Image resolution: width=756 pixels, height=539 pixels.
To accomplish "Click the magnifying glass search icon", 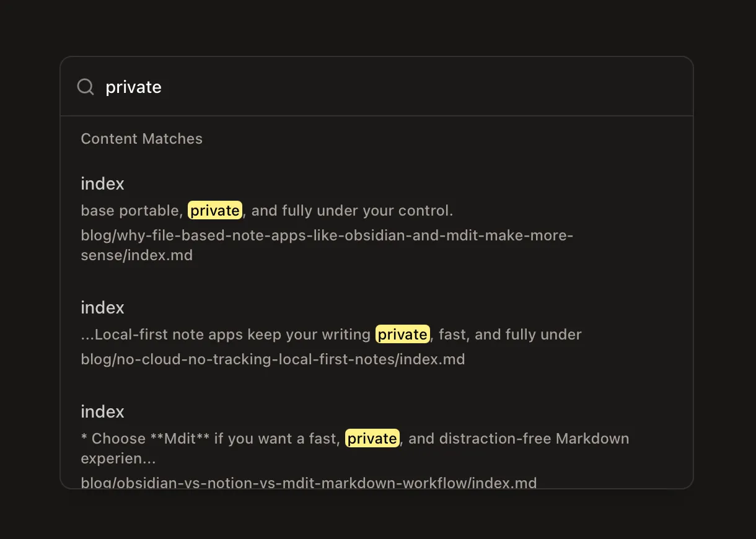I will (x=86, y=87).
